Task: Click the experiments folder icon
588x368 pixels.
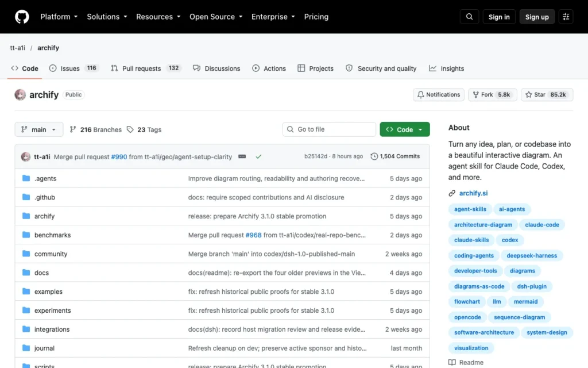Action: click(x=26, y=310)
